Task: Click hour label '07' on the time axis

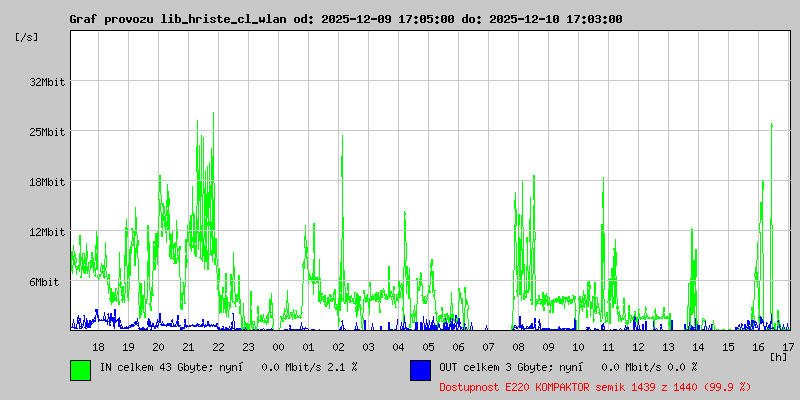Action: tap(488, 347)
